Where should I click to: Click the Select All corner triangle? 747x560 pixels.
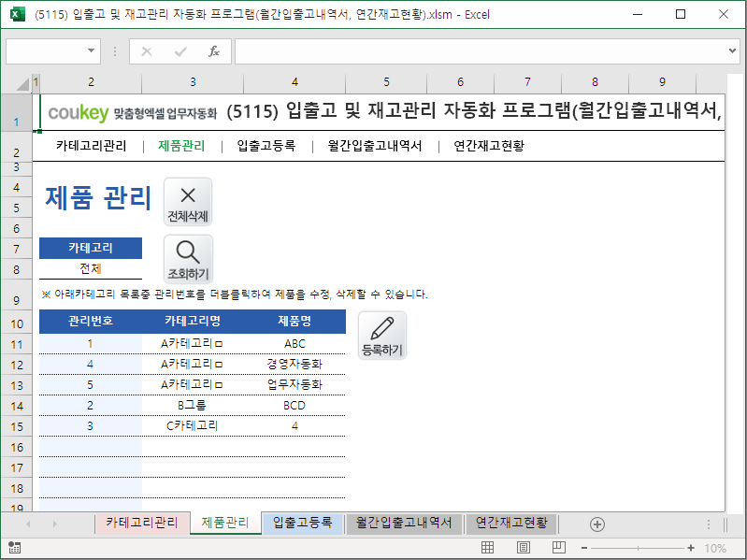click(22, 84)
